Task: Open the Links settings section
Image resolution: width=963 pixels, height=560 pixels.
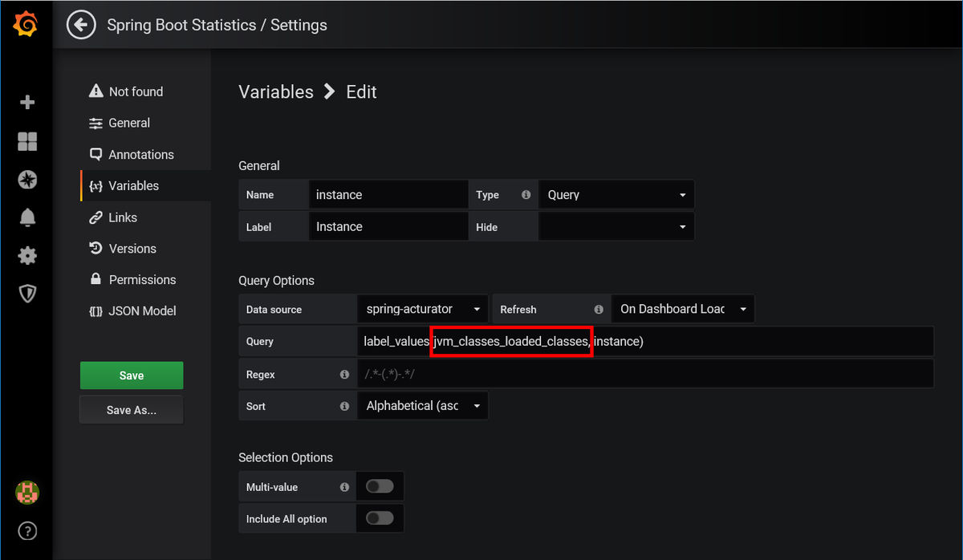Action: [x=113, y=217]
